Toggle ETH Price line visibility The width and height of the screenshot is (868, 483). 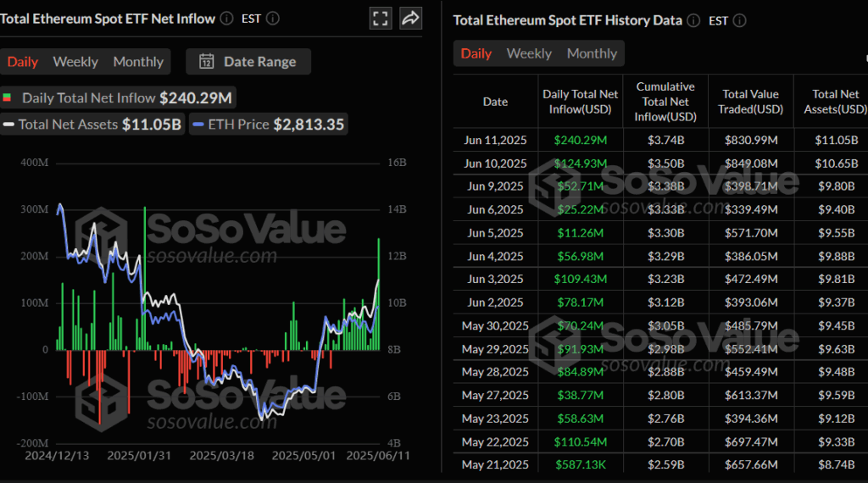(269, 125)
